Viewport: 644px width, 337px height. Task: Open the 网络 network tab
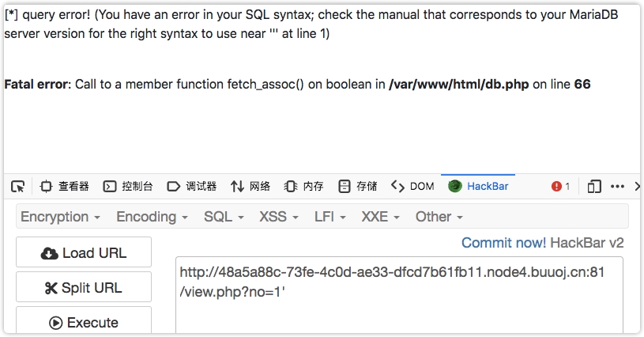(250, 187)
